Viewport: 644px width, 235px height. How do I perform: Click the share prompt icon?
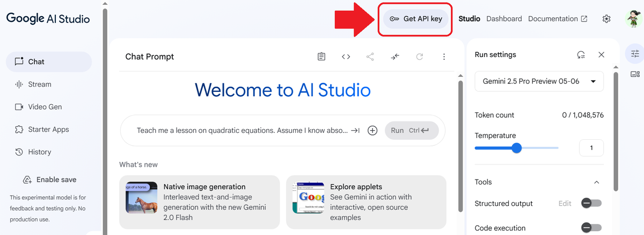tap(370, 56)
